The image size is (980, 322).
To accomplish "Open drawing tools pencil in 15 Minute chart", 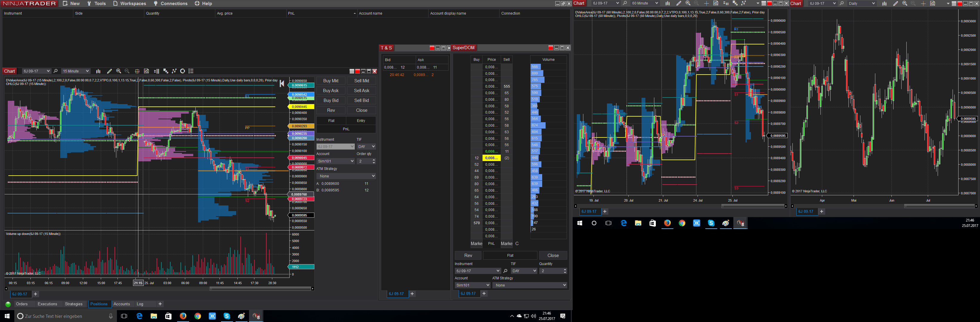I will pos(109,71).
